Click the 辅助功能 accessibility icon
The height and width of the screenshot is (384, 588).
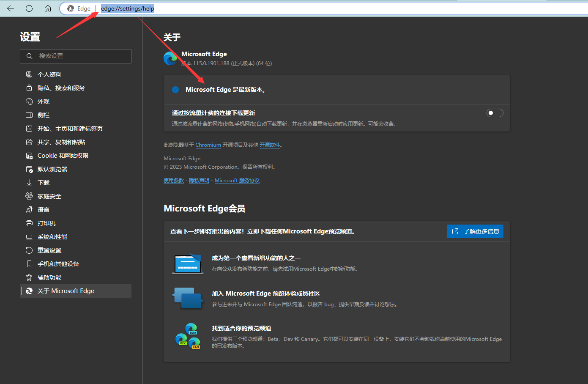click(29, 277)
